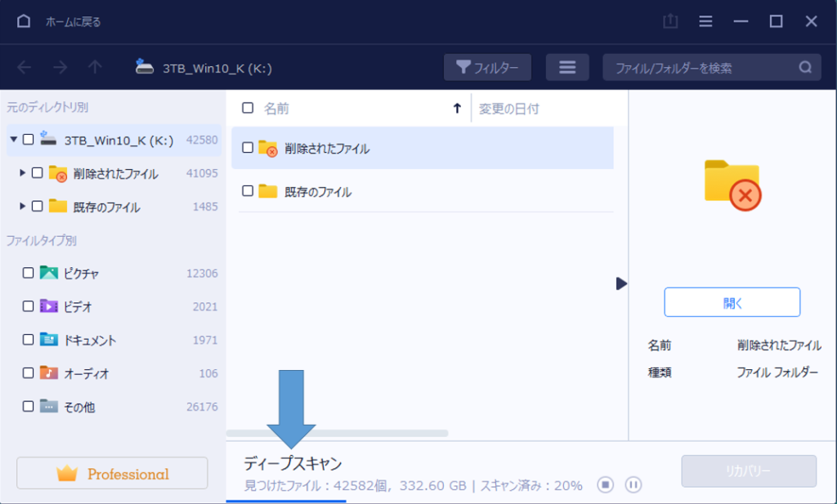Expand the preview panel with the right arrow

point(622,283)
